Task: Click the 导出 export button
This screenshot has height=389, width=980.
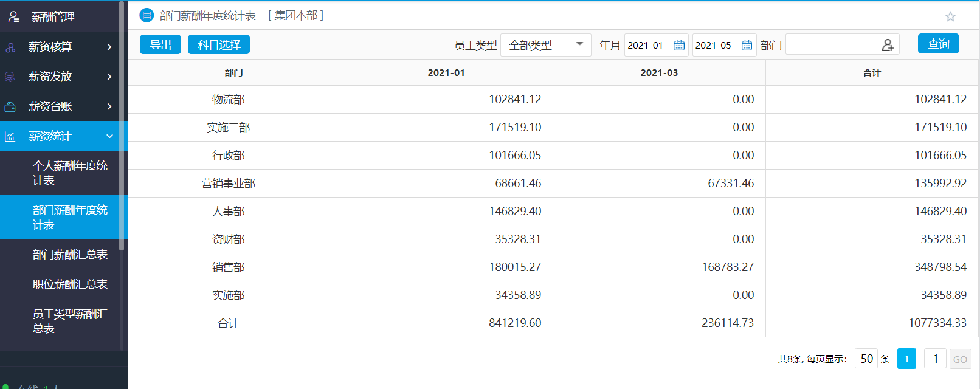Action: tap(160, 44)
